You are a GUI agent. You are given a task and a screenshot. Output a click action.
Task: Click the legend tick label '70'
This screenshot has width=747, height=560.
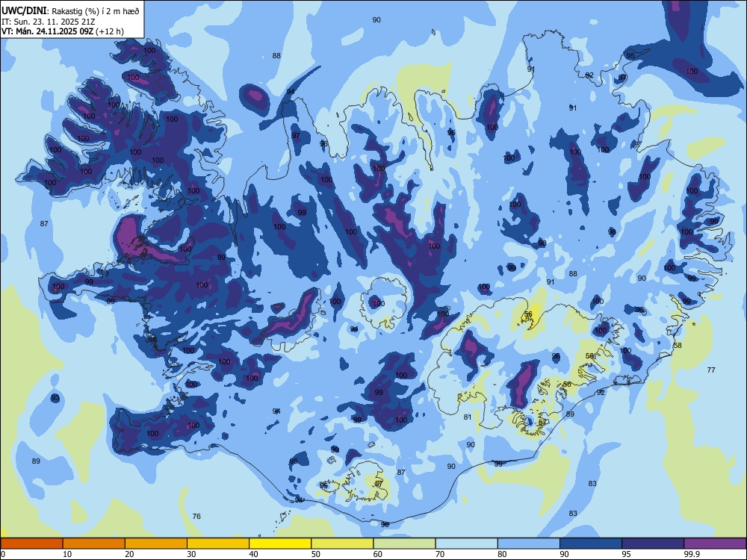[x=440, y=554]
